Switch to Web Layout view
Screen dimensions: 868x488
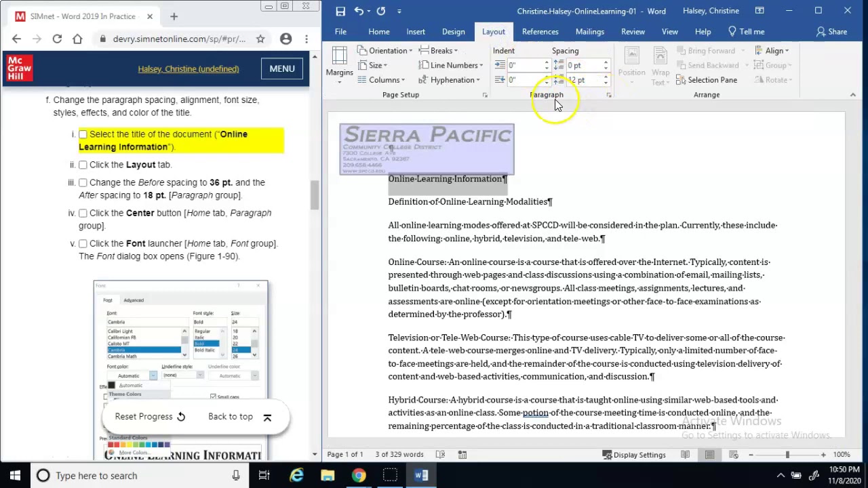[733, 455]
